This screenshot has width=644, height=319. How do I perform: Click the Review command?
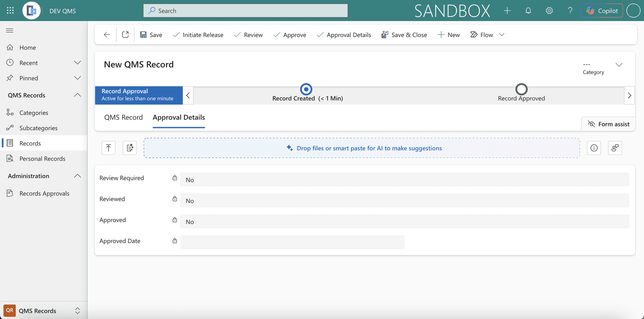tap(248, 35)
